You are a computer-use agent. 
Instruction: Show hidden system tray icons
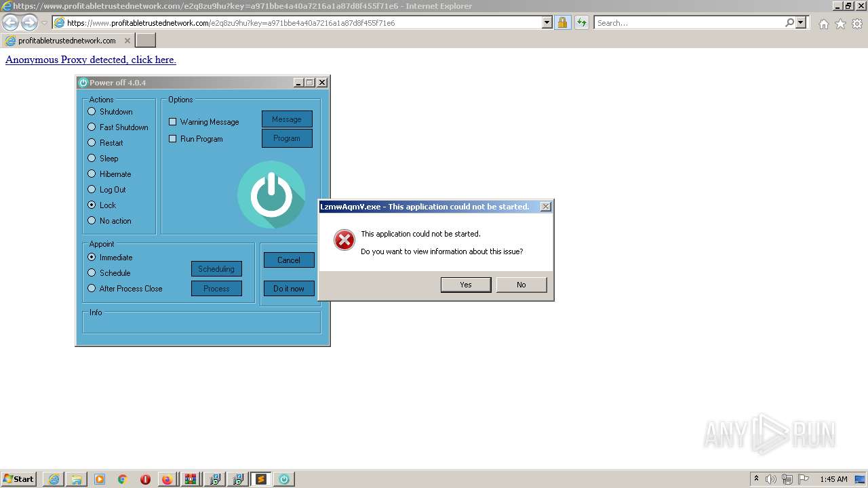tap(757, 479)
